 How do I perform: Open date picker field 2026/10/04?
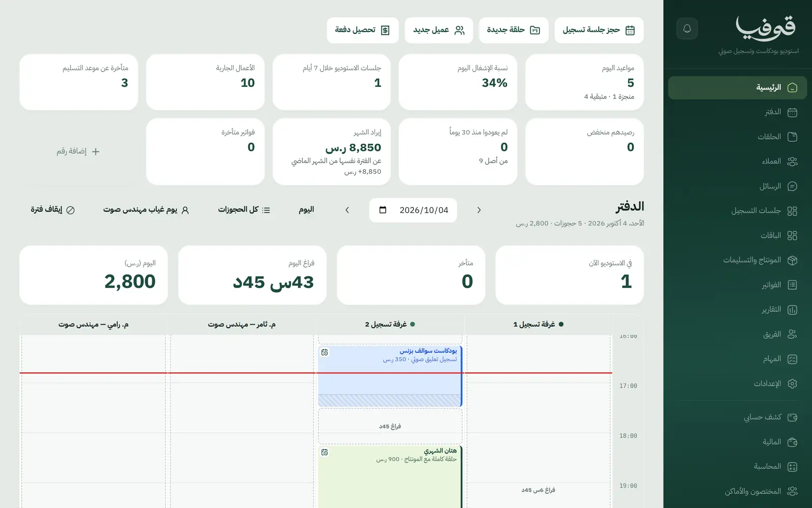pos(413,210)
